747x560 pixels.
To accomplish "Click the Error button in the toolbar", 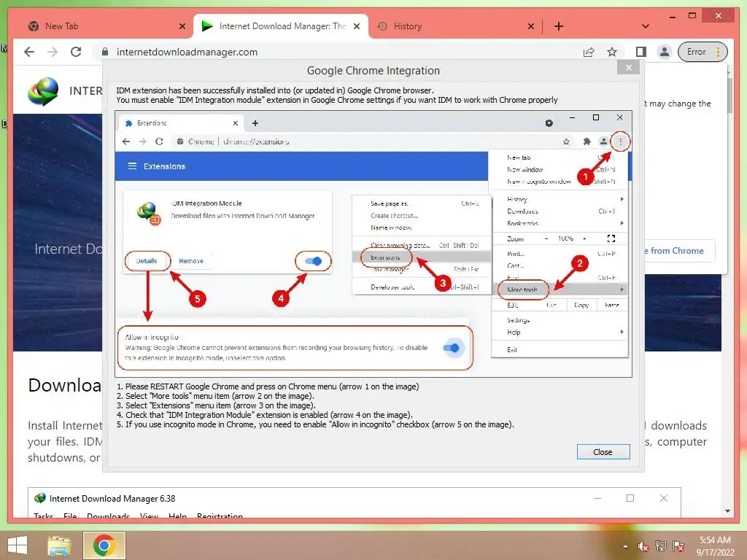I will [696, 52].
